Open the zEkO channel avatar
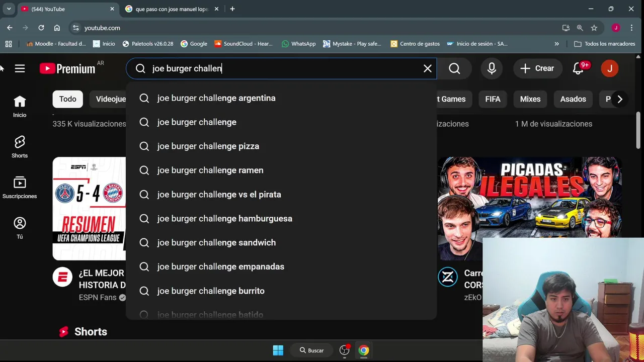The height and width of the screenshot is (362, 644). coord(447,277)
